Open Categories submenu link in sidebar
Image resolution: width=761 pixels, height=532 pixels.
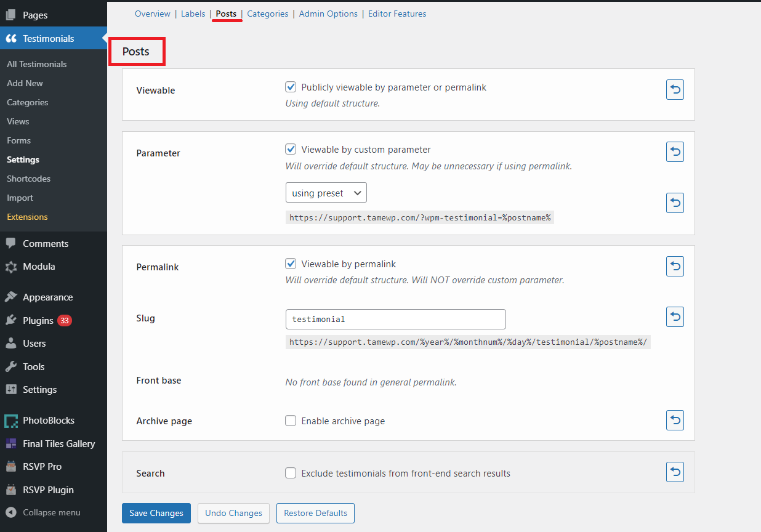(28, 102)
